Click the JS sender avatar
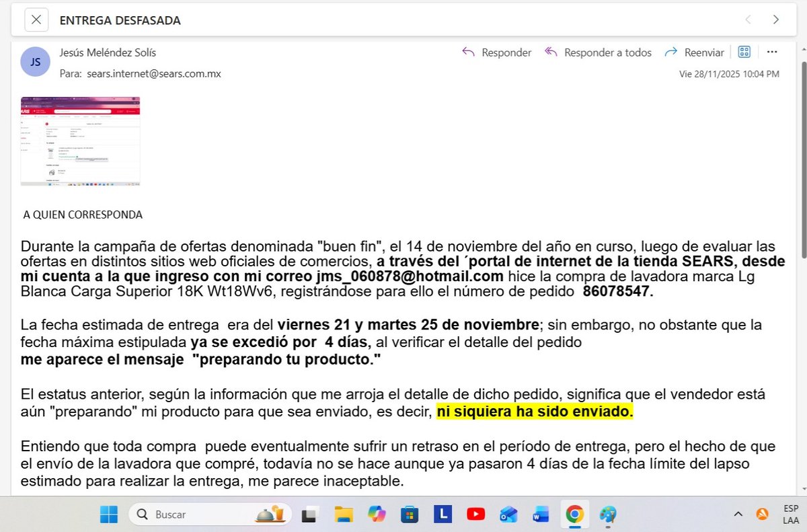Image resolution: width=807 pixels, height=532 pixels. [36, 62]
